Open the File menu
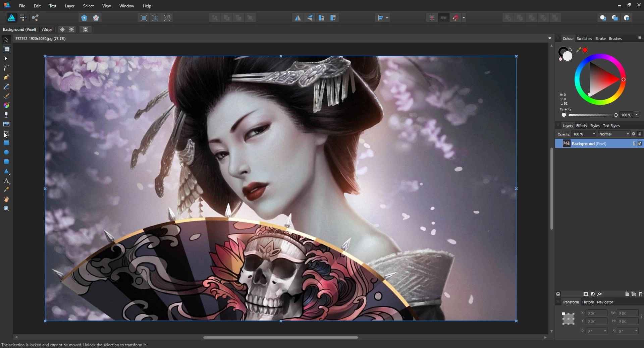Image resolution: width=644 pixels, height=348 pixels. (x=22, y=6)
